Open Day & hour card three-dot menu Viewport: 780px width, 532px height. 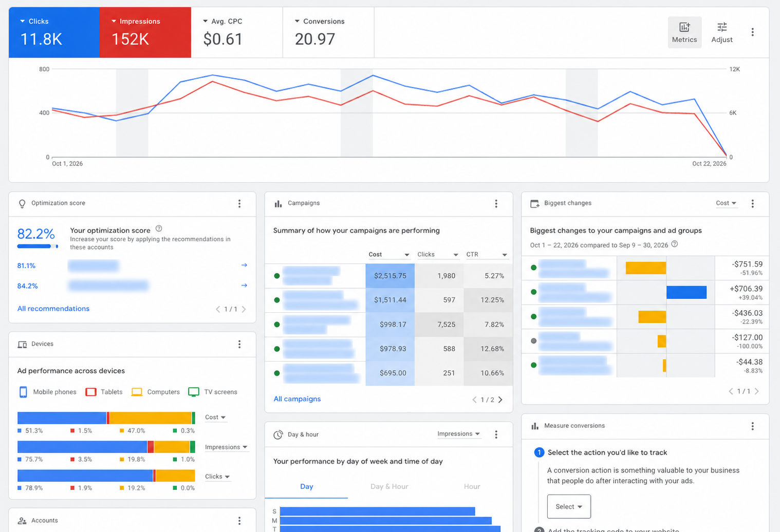[496, 434]
